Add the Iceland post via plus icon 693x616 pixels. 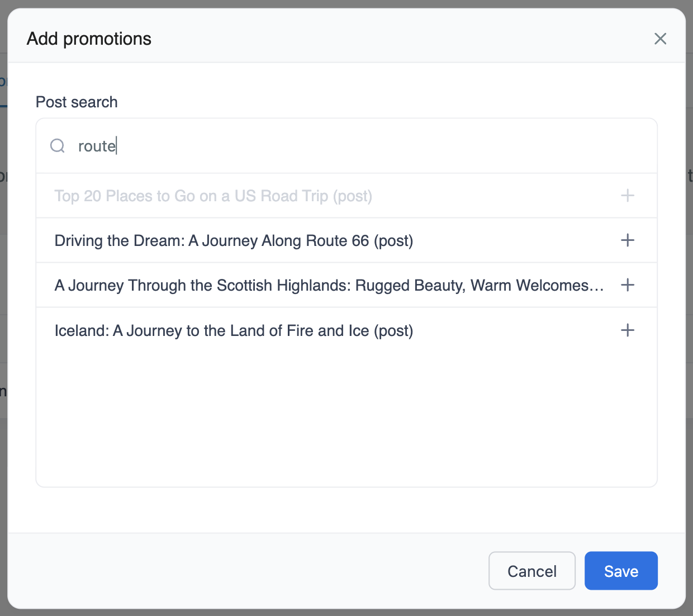point(628,330)
